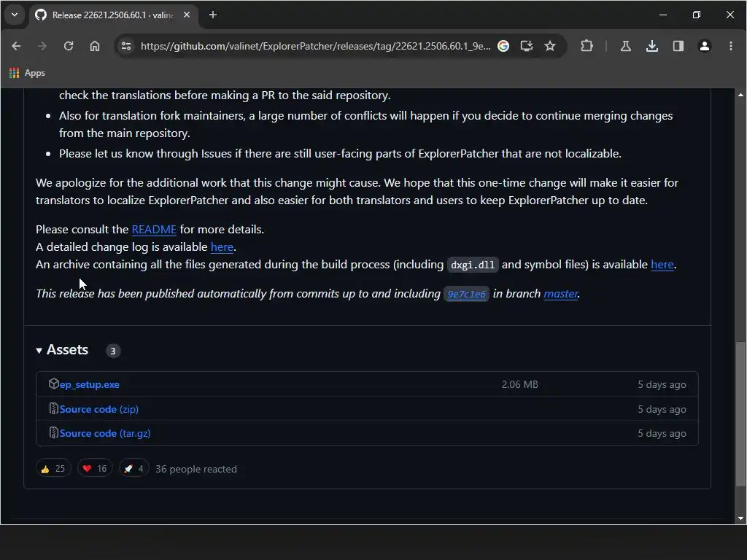Screen dimensions: 747x560
Task: Click the page vertical scrollbar thumb
Action: click(x=740, y=414)
